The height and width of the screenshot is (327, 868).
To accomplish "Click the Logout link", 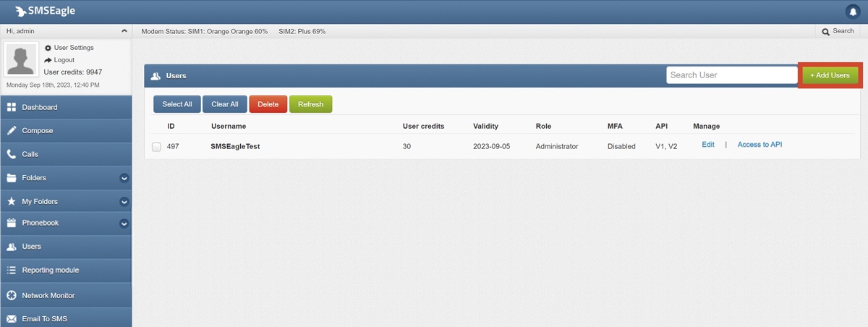I will pos(64,60).
